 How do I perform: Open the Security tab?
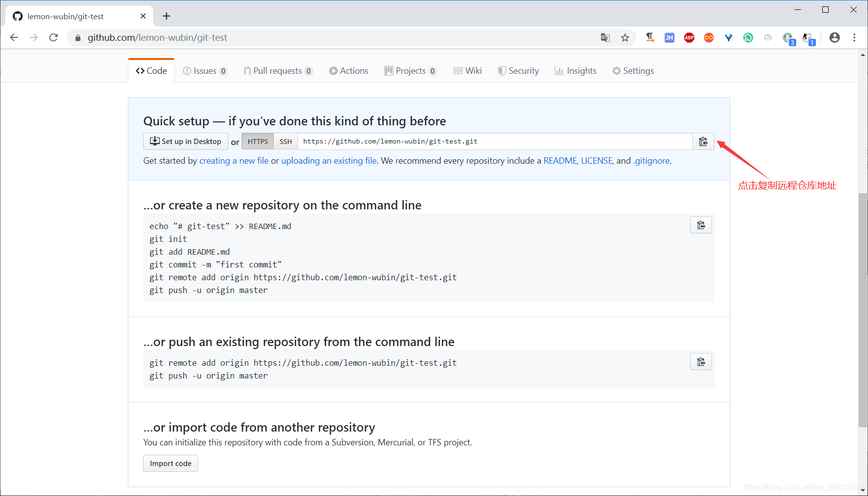pos(518,71)
